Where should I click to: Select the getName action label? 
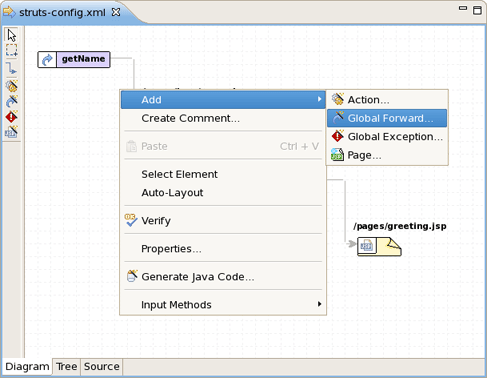[x=83, y=59]
